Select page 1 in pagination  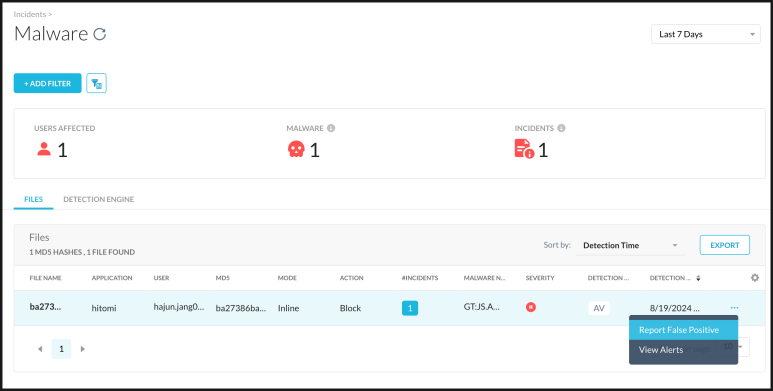click(61, 349)
